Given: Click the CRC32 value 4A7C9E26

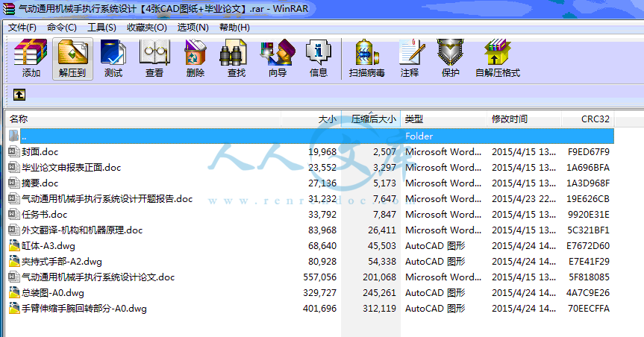Looking at the screenshot, I should 588,293.
